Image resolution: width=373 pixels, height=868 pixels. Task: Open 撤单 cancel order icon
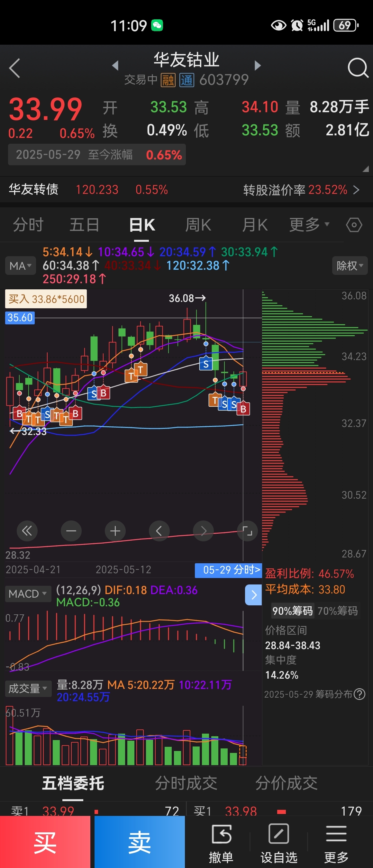[x=221, y=843]
